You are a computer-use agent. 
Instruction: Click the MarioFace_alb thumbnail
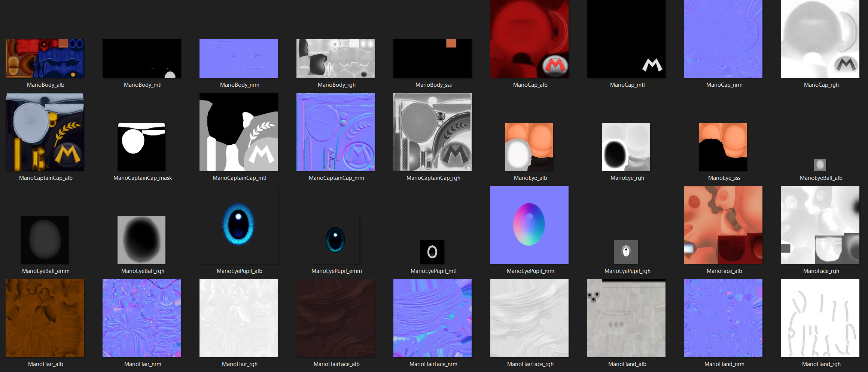pyautogui.click(x=723, y=225)
